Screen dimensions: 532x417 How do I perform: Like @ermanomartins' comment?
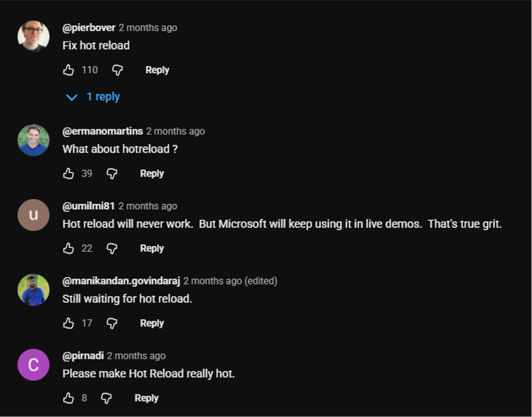(x=68, y=173)
